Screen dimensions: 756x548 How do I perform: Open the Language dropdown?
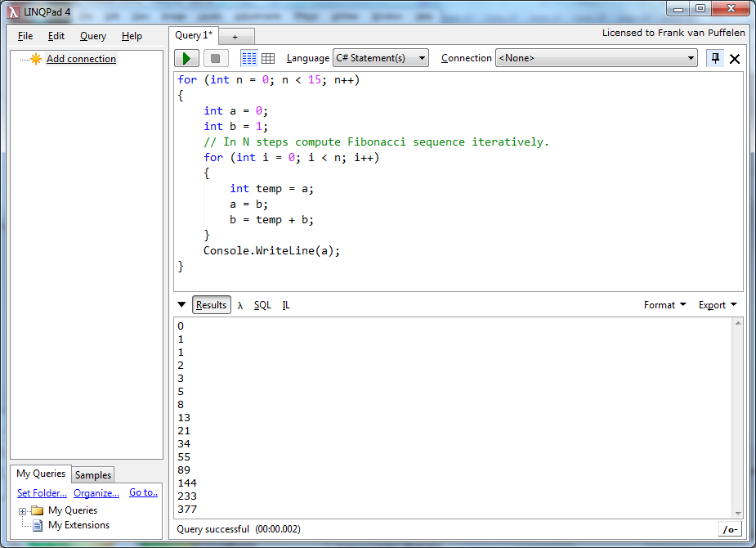pos(381,58)
